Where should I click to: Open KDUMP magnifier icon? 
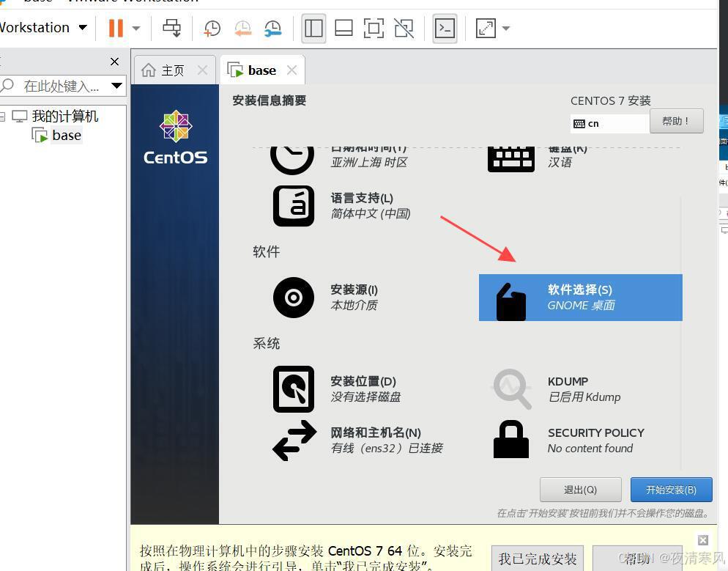511,389
